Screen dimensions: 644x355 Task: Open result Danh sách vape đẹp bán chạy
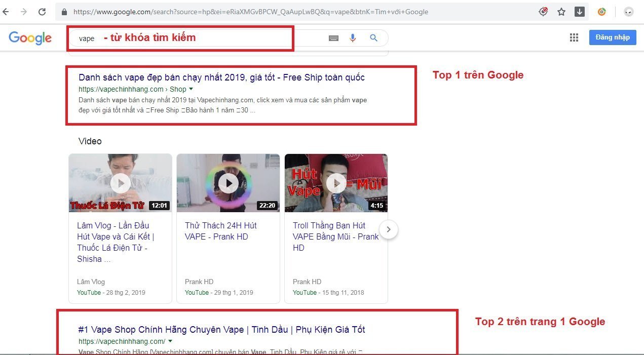(221, 77)
